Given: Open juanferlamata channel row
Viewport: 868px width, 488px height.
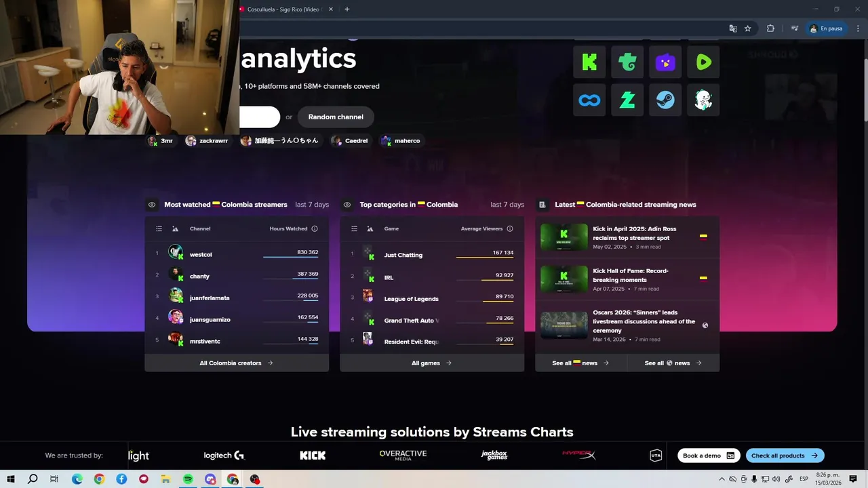Looking at the screenshot, I should 237,298.
